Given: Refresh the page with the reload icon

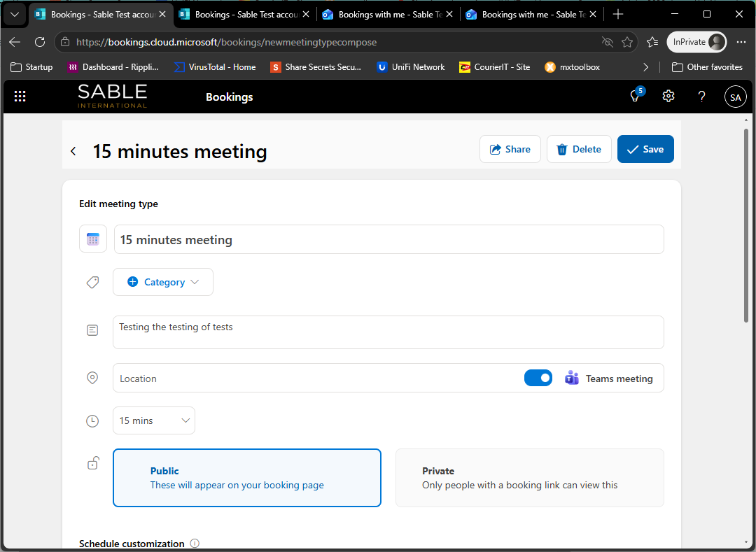Looking at the screenshot, I should click(40, 42).
